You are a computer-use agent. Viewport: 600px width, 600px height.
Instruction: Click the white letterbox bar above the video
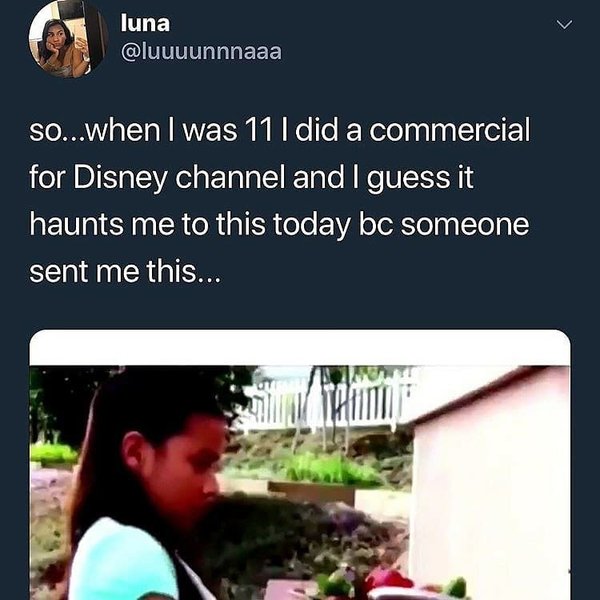tap(300, 347)
